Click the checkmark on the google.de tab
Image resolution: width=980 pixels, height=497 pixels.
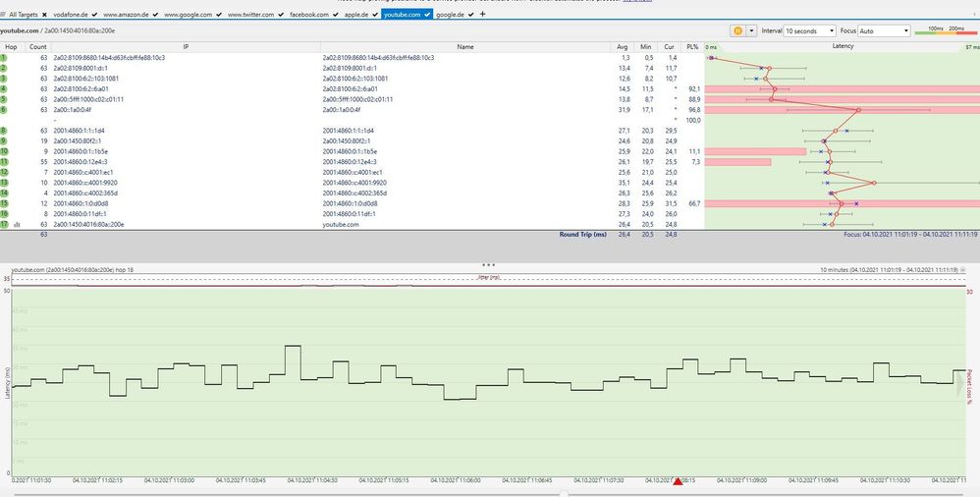point(470,15)
